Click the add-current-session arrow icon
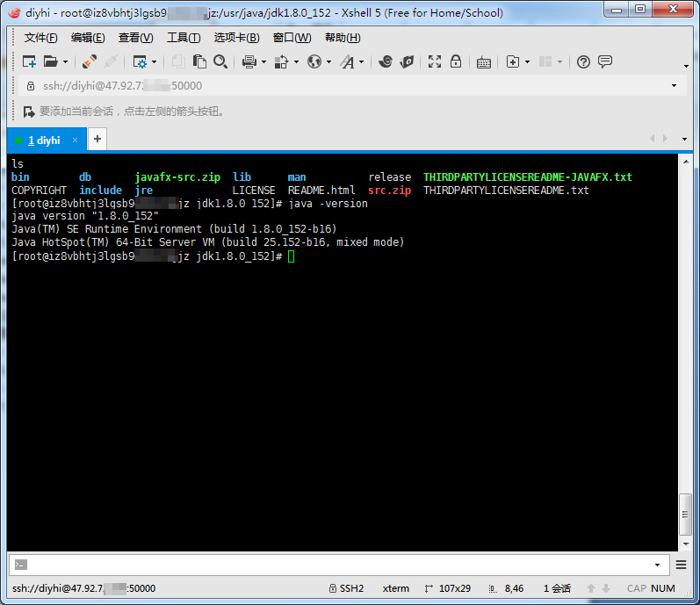Viewport: 700px width, 605px height. 29,112
